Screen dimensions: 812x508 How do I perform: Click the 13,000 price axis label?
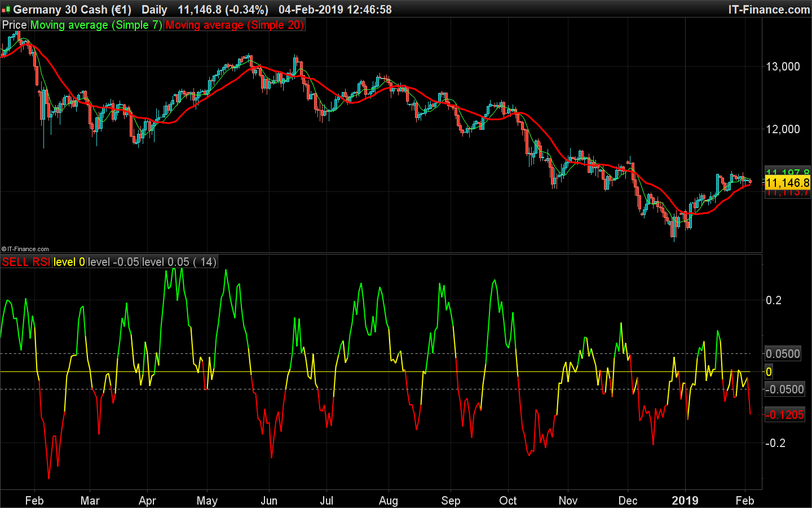tap(783, 67)
